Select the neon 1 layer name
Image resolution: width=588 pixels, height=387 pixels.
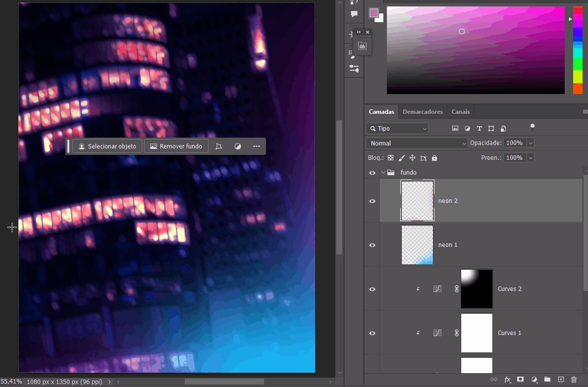pyautogui.click(x=448, y=244)
